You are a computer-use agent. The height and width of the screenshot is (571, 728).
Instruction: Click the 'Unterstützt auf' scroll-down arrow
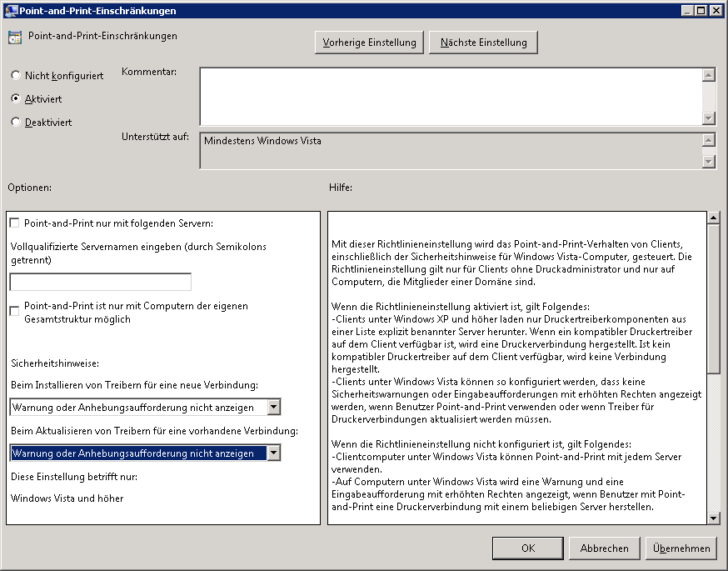click(x=709, y=162)
